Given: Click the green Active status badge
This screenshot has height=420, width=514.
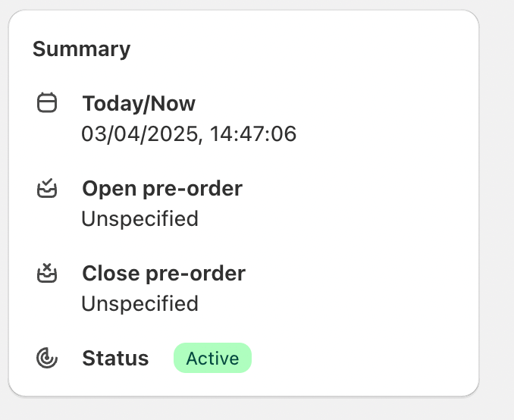Looking at the screenshot, I should [212, 358].
